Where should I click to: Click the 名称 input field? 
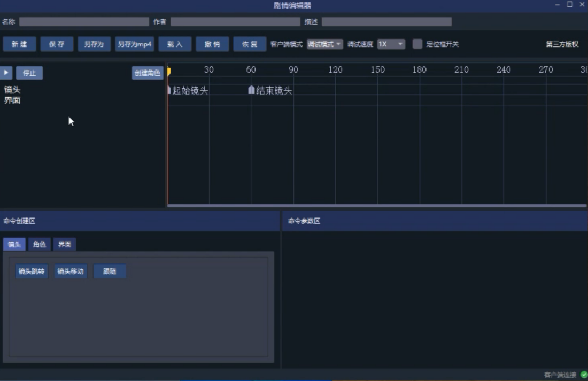click(x=84, y=22)
